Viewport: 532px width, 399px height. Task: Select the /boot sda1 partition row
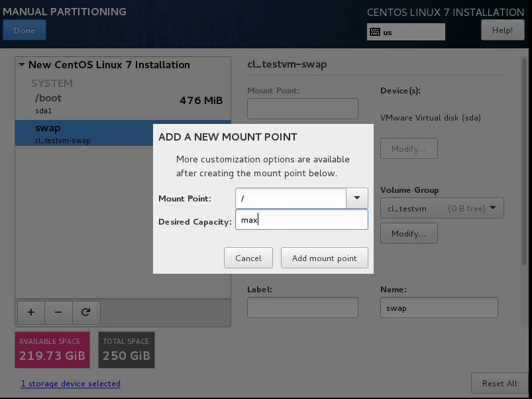(x=123, y=103)
